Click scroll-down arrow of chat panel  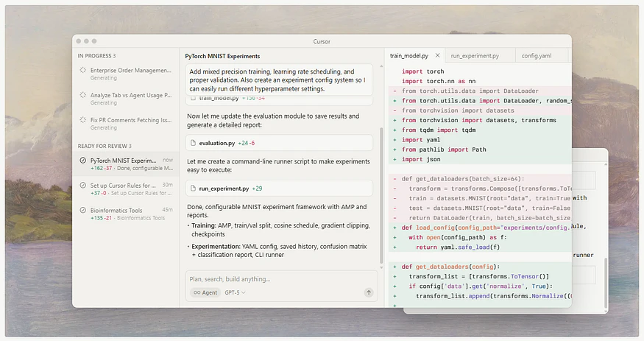tap(381, 267)
